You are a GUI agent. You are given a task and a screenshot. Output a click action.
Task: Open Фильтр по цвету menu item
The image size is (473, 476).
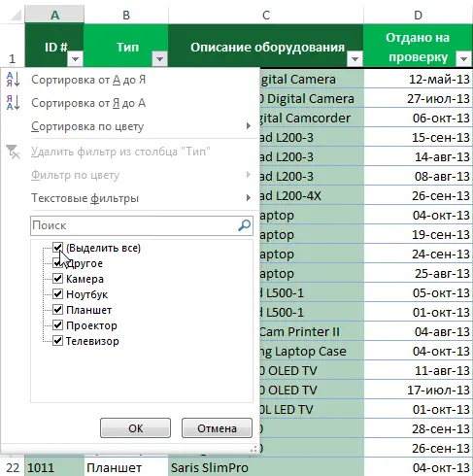[x=130, y=175]
